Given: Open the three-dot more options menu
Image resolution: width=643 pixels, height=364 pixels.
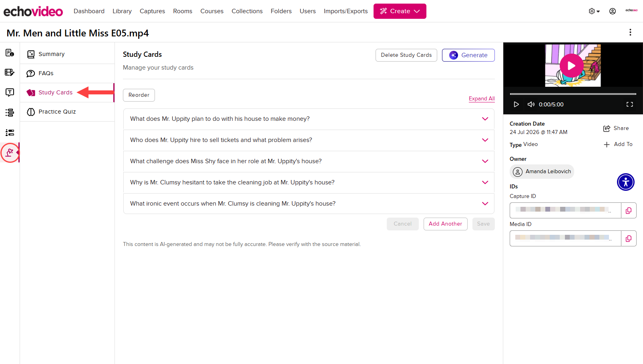Looking at the screenshot, I should 630,32.
